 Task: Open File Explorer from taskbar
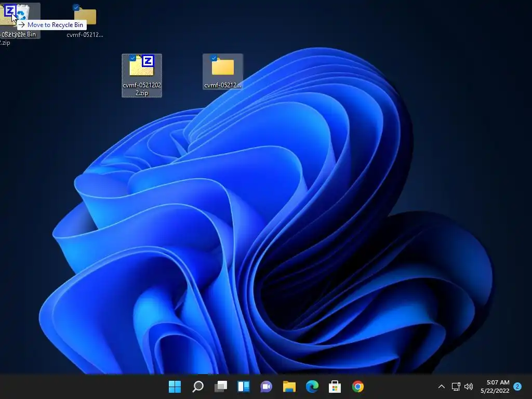pos(289,387)
